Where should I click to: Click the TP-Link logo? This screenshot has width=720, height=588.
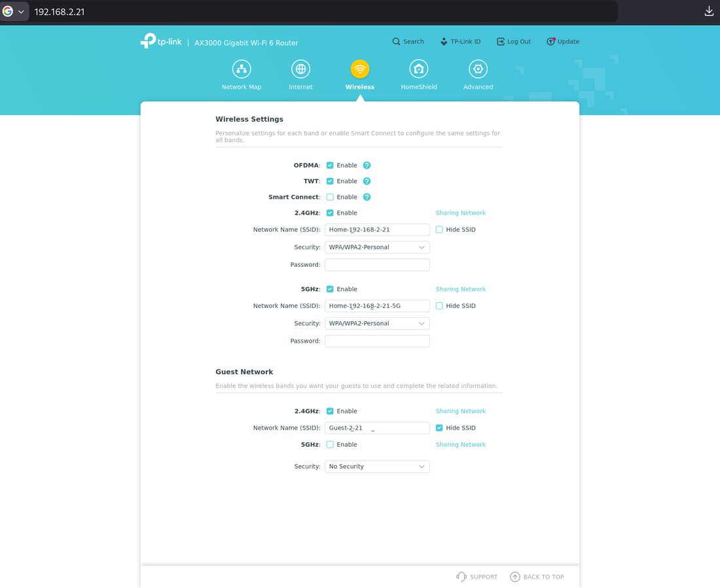161,41
